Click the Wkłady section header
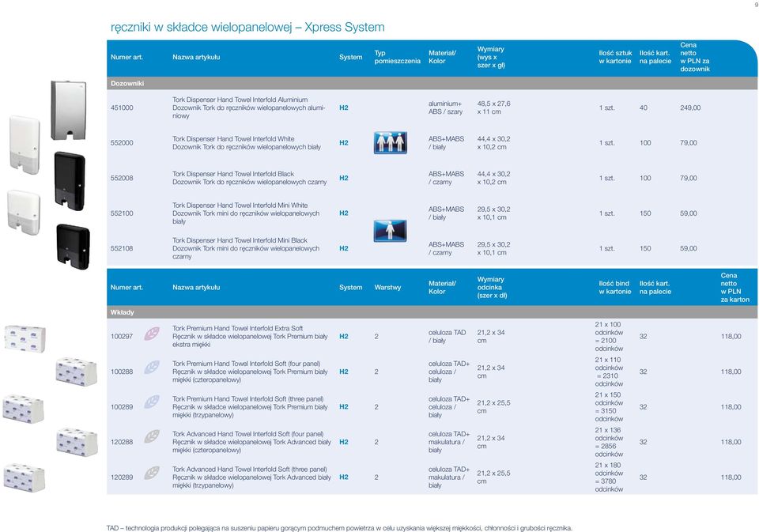 pyautogui.click(x=432, y=312)
